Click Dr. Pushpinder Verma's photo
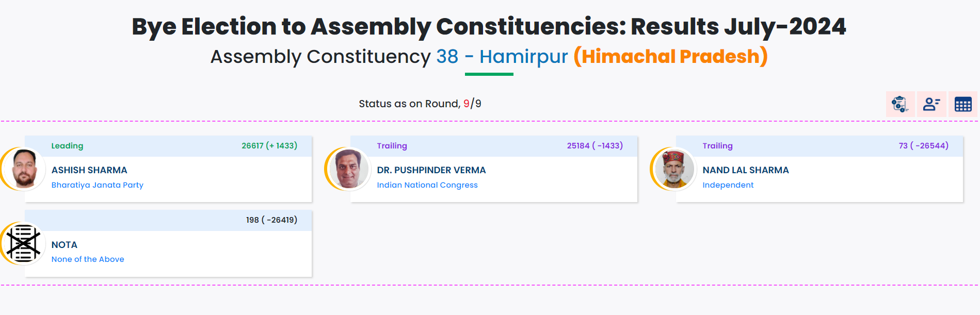Screen dimensions: 980x315 click(349, 169)
